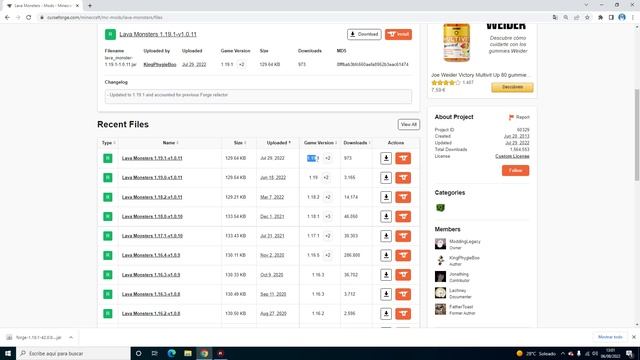Click the Windows taskbar search box
Screen dimensions: 640x360
[73, 353]
